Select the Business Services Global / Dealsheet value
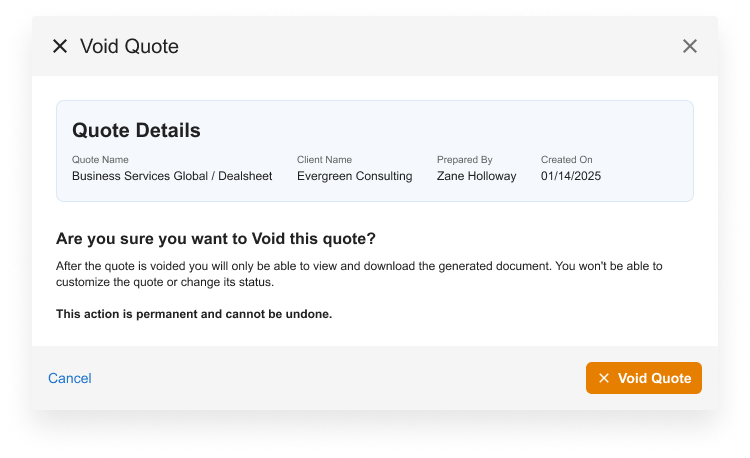 coord(171,176)
